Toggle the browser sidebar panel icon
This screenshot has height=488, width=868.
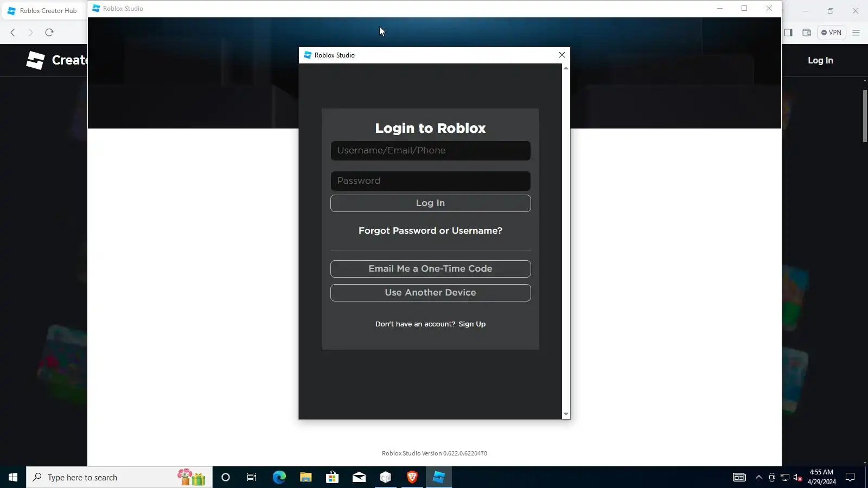[788, 33]
